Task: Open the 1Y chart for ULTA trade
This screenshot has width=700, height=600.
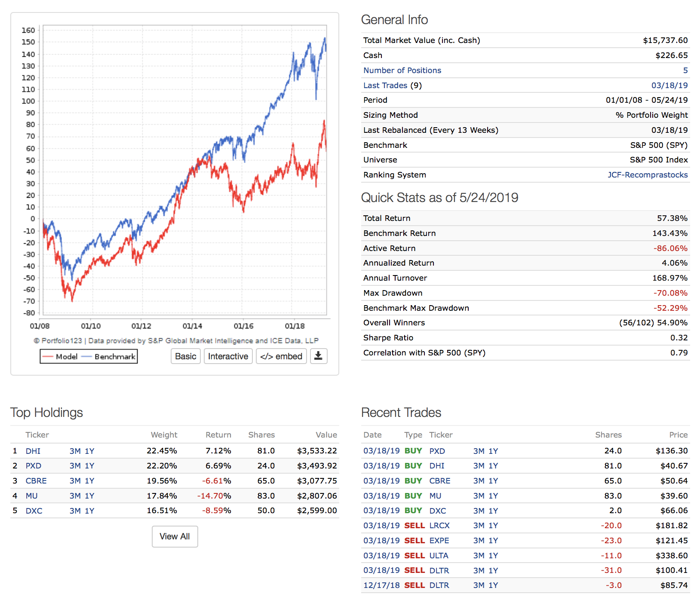Action: [x=493, y=556]
